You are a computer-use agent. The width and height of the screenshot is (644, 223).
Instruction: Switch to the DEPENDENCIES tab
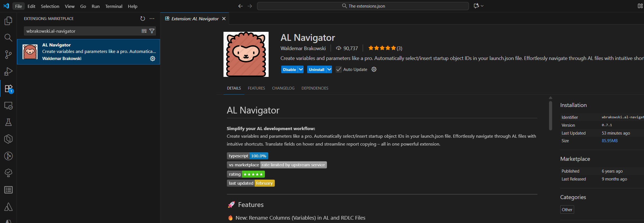point(315,88)
